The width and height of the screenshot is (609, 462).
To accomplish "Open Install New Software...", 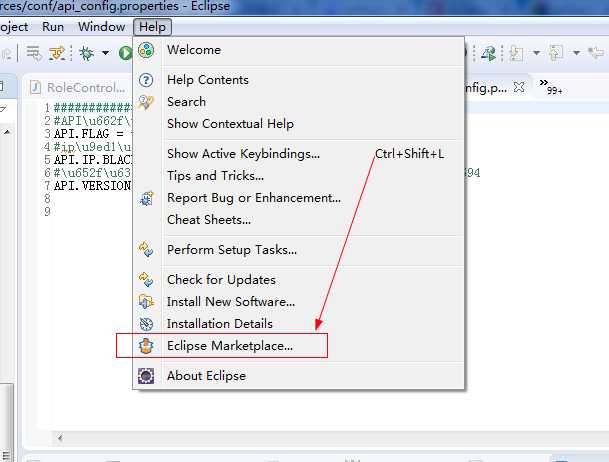I will click(298, 302).
